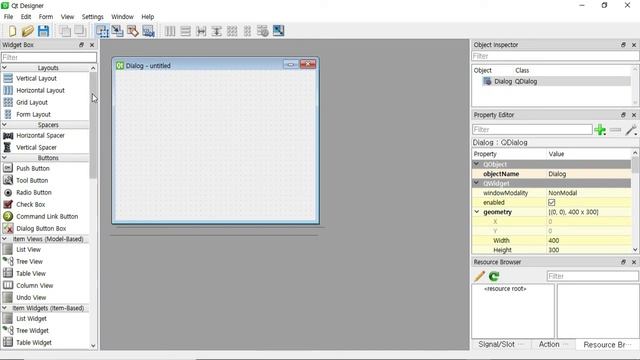Focus the Object Inspector Filter field
The image size is (640, 360).
(x=555, y=56)
